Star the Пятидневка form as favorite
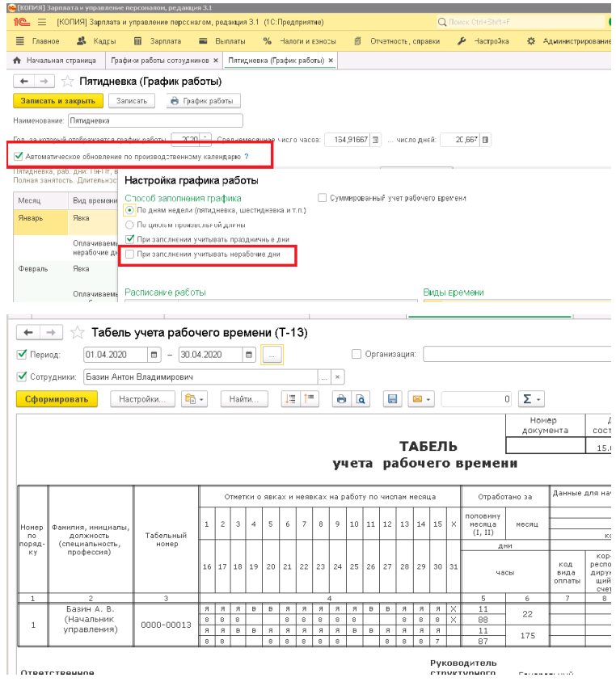The width and height of the screenshot is (616, 686). (68, 81)
